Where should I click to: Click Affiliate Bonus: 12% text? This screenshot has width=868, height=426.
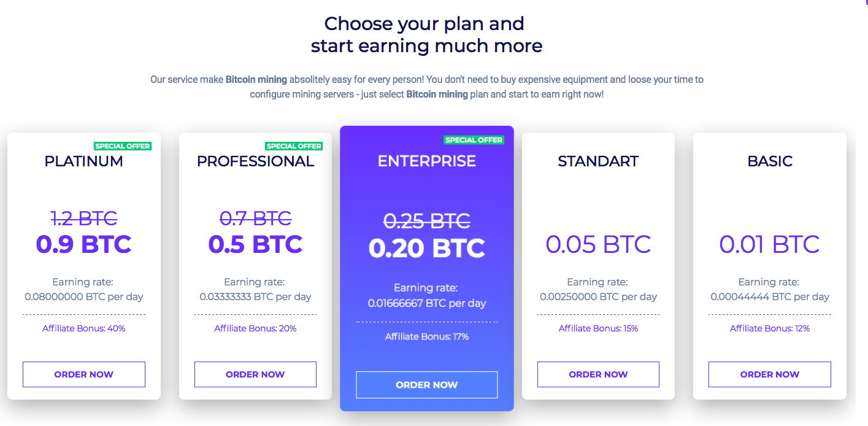click(x=770, y=328)
